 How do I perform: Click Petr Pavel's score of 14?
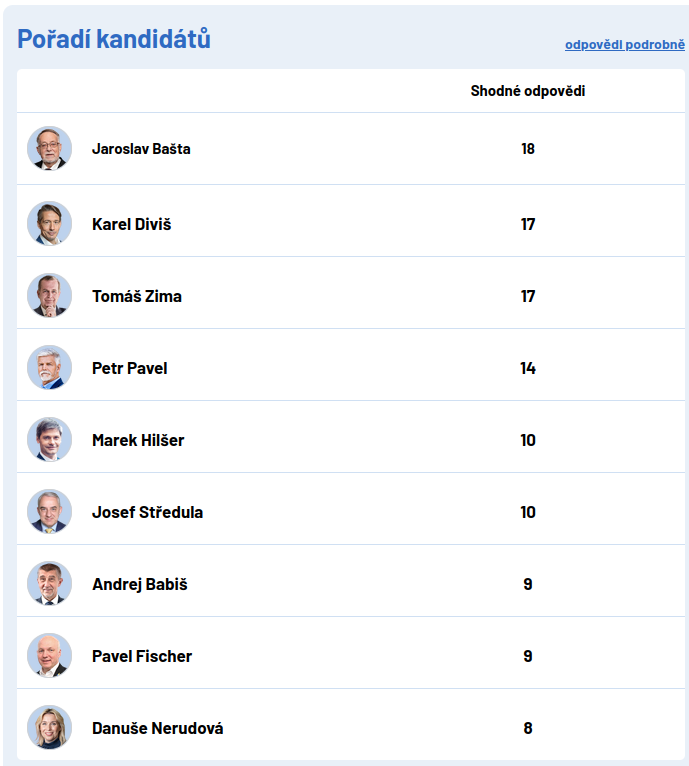[528, 368]
